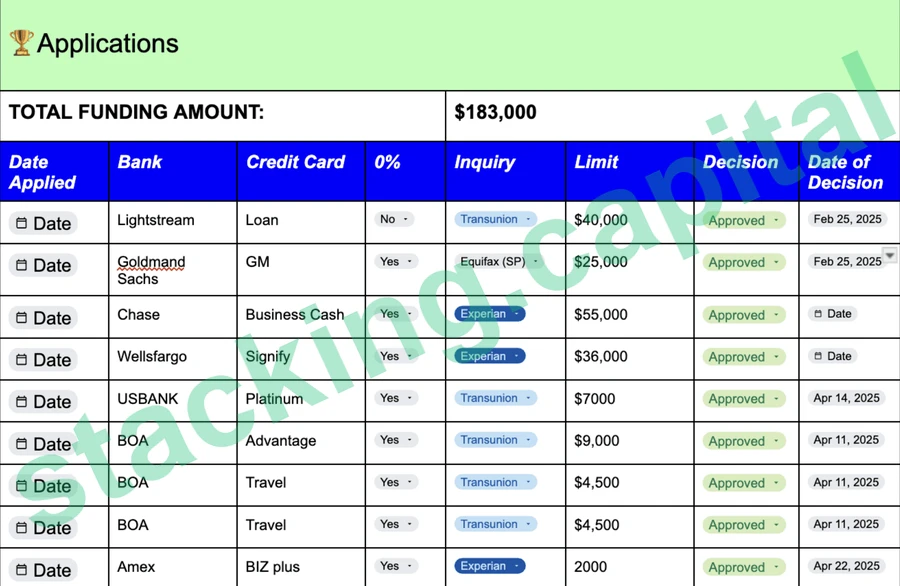Open the 0% dropdown showing No for Lightstream

[394, 219]
